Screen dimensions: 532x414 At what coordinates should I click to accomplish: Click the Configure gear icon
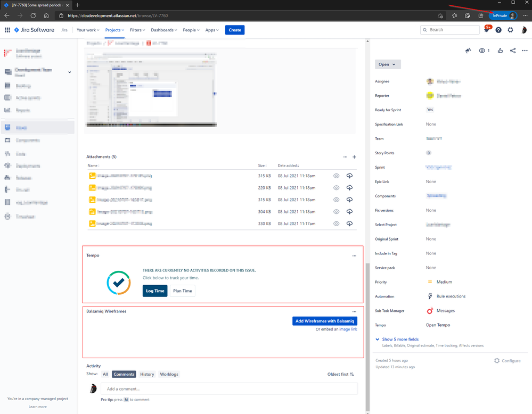497,361
